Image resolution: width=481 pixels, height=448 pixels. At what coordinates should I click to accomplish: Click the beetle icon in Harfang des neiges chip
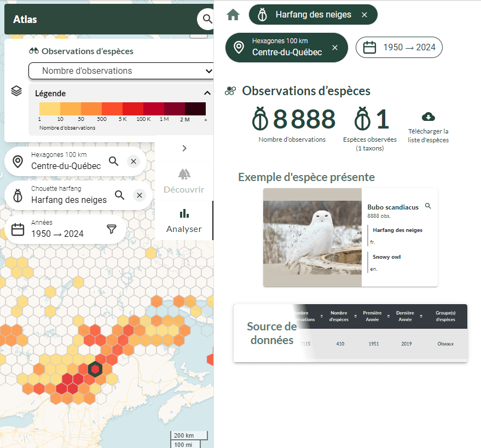point(262,14)
